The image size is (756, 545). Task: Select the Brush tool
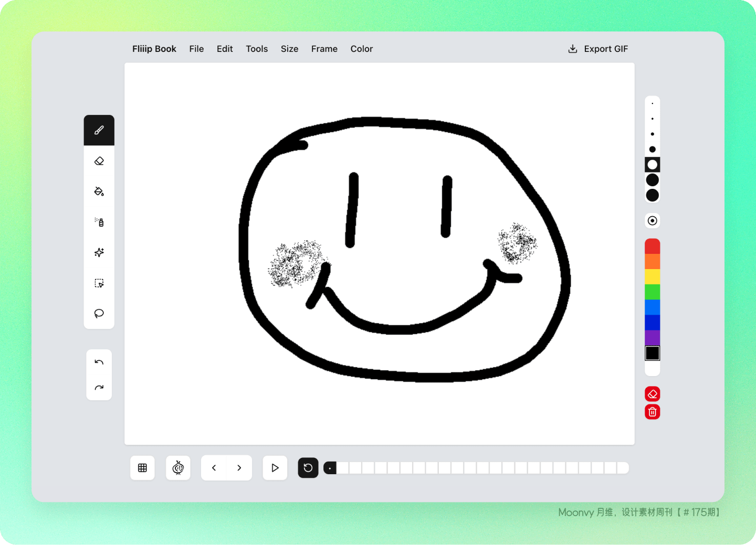point(99,130)
